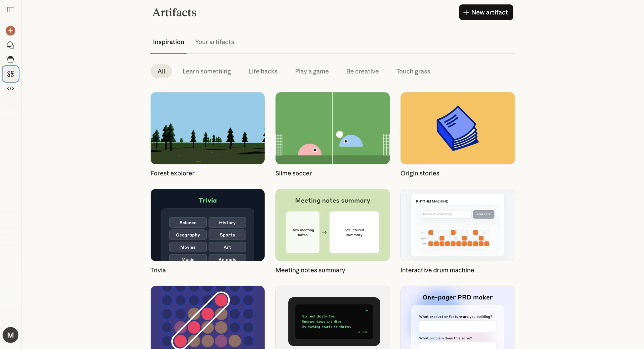This screenshot has height=349, width=644.
Task: Open the Slime soccer artifact preview
Action: pyautogui.click(x=332, y=128)
